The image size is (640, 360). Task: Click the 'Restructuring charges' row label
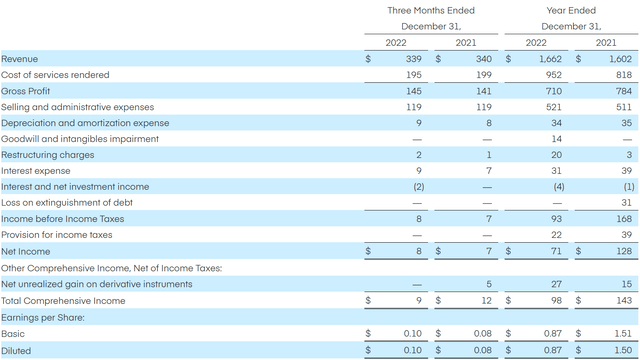pyautogui.click(x=47, y=155)
